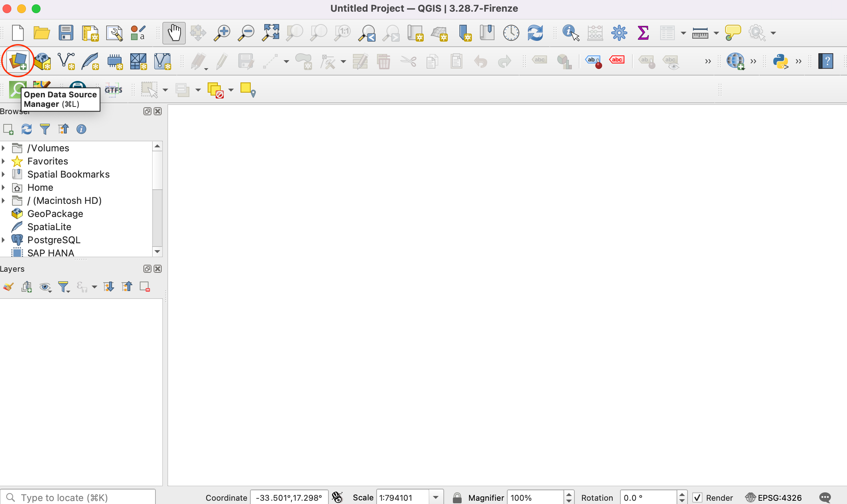Screen dimensions: 847x504
Task: Open the Processing Toolbox gear icon
Action: (619, 33)
